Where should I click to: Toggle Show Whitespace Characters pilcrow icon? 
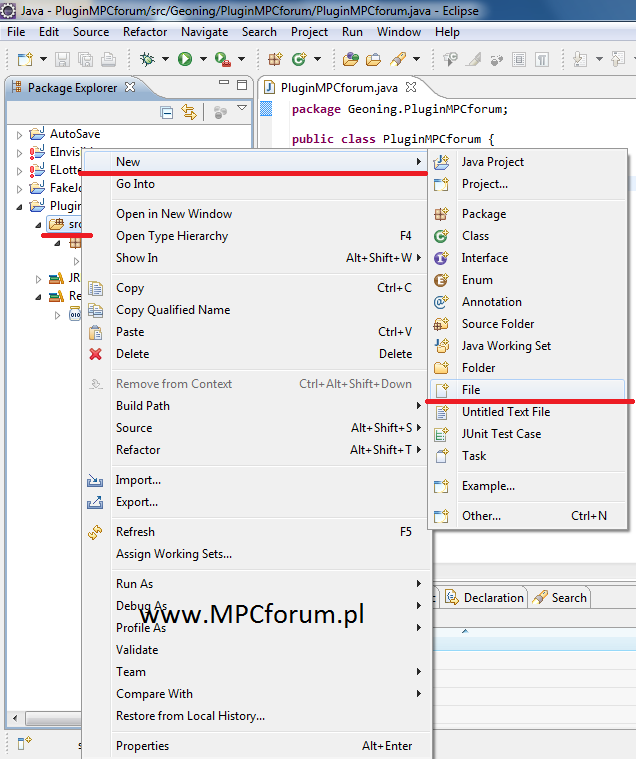(542, 60)
